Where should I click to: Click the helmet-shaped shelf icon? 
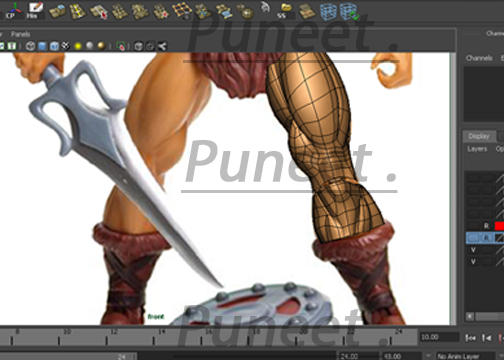click(265, 7)
